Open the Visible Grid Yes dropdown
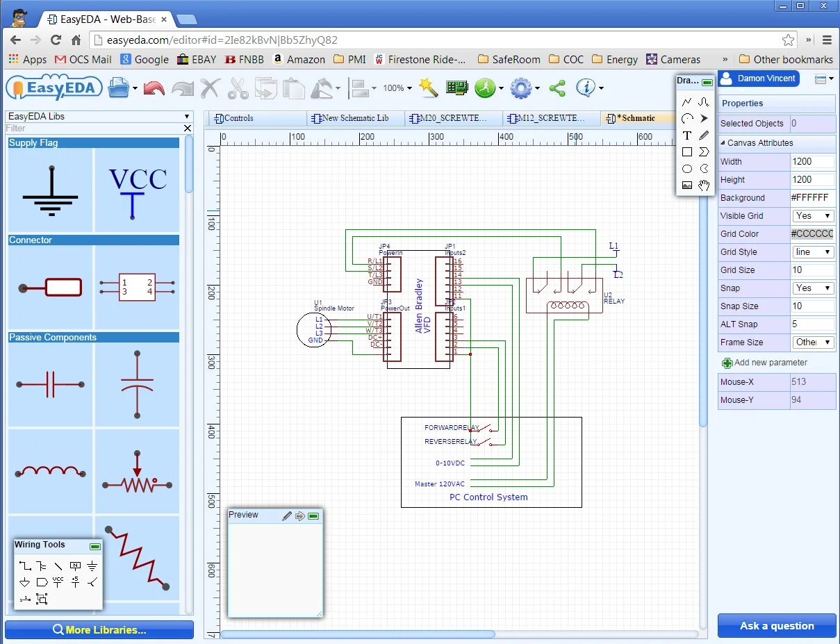This screenshot has height=644, width=840. [x=813, y=216]
